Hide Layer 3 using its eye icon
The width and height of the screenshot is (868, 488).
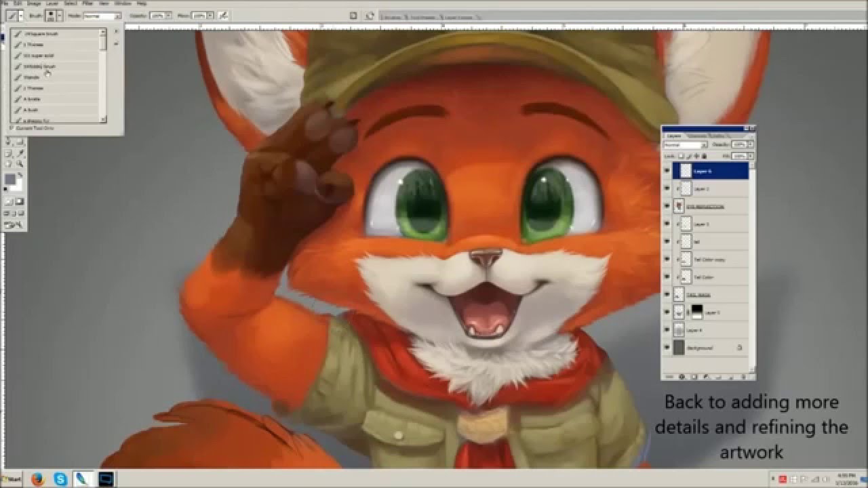(x=667, y=223)
